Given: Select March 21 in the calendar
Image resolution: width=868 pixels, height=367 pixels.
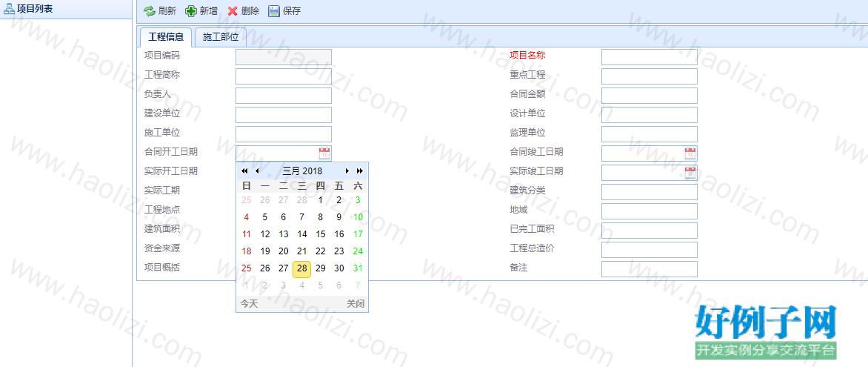Looking at the screenshot, I should coord(301,251).
